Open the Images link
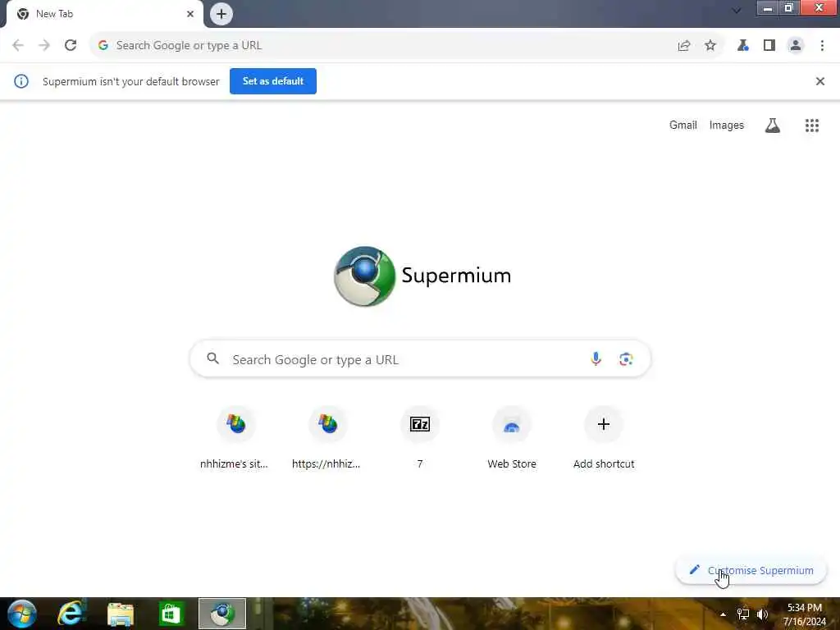This screenshot has width=840, height=630. [727, 126]
